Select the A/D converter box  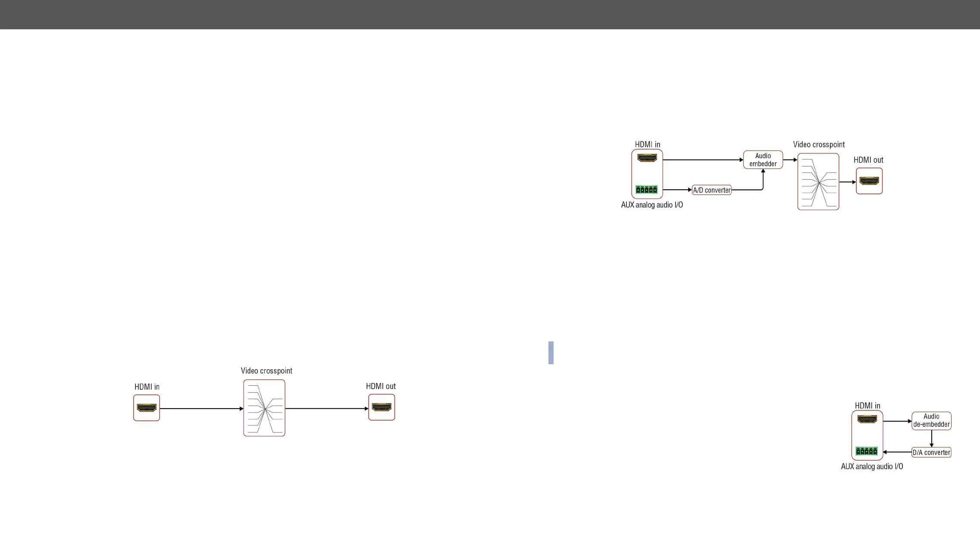tap(711, 190)
